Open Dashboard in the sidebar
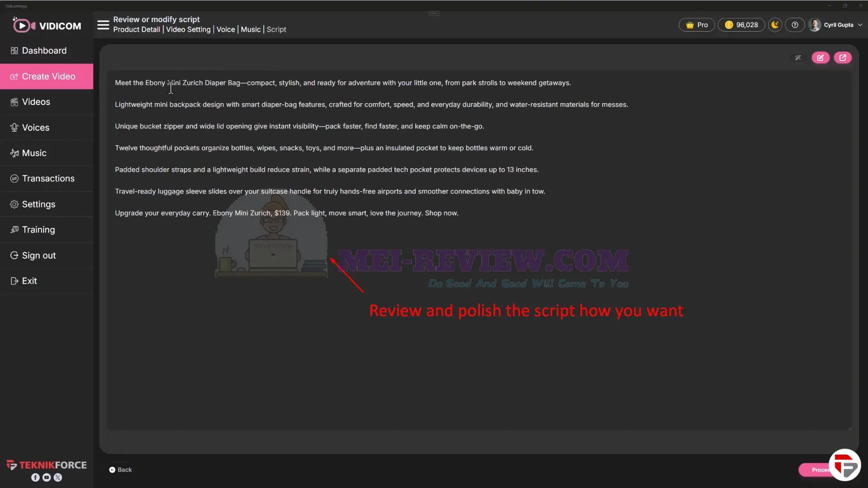The image size is (868, 488). pyautogui.click(x=47, y=51)
